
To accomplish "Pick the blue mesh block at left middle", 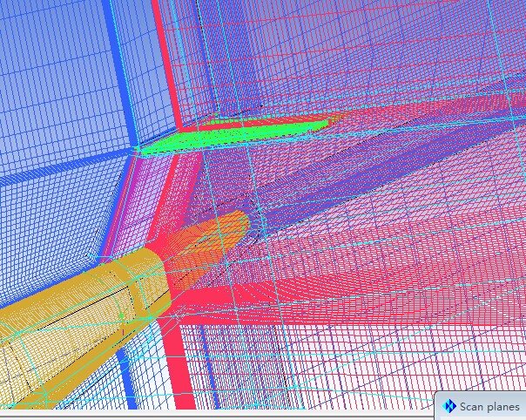I will pyautogui.click(x=44, y=218).
